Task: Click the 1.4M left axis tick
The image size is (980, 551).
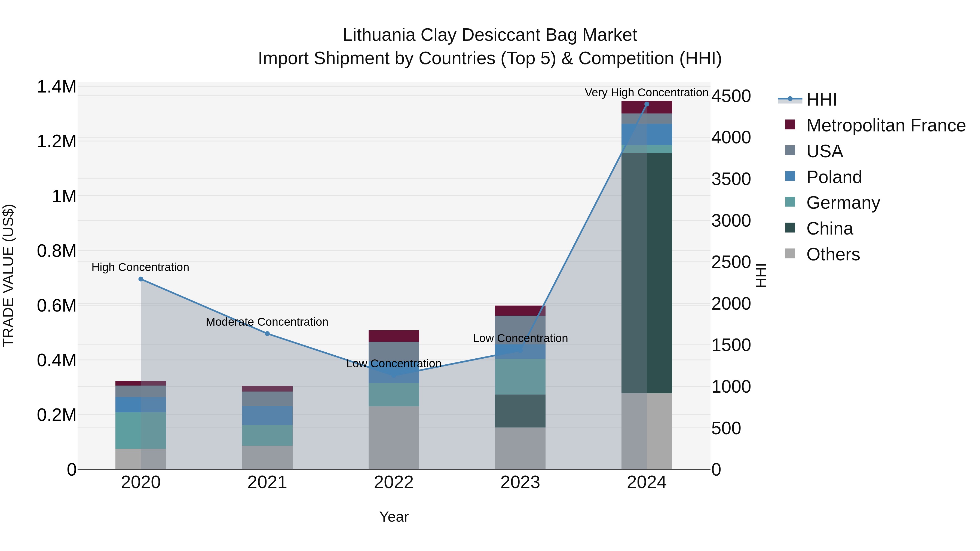Action: click(56, 87)
